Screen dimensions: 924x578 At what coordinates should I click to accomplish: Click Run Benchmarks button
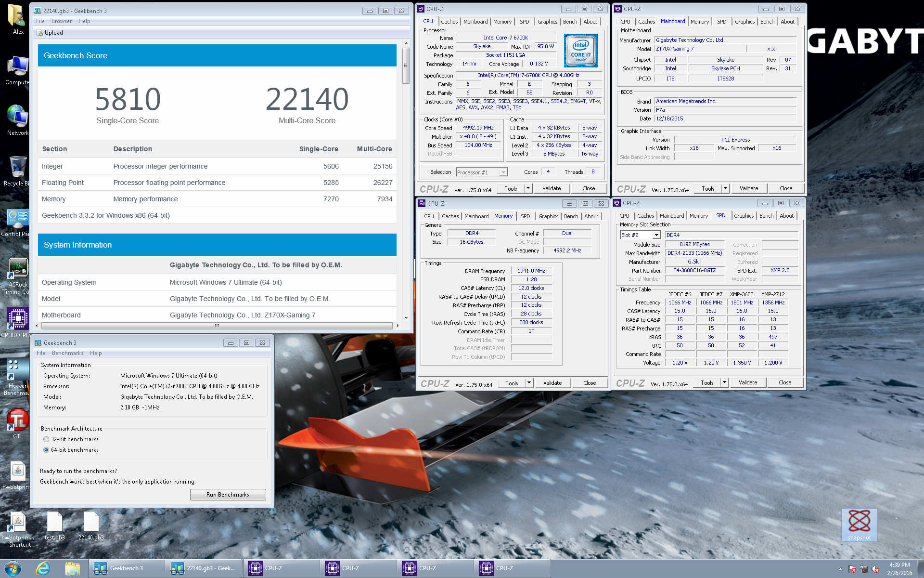pyautogui.click(x=228, y=495)
